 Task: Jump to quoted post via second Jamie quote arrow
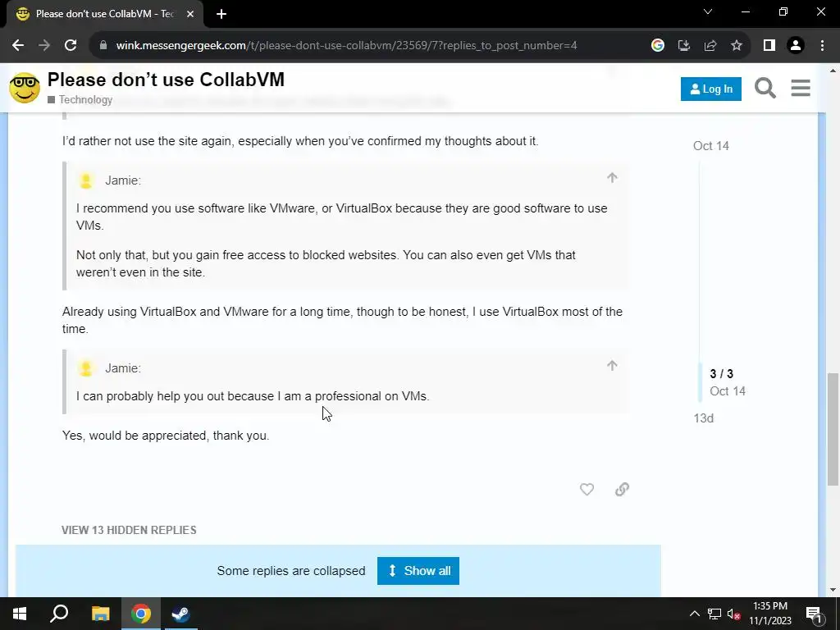612,366
